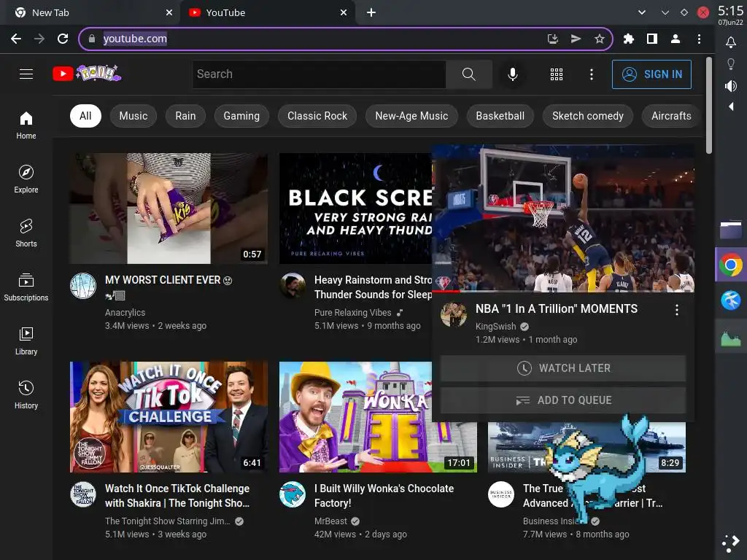The width and height of the screenshot is (747, 560).
Task: Select the Gaming filter chip
Action: click(241, 116)
